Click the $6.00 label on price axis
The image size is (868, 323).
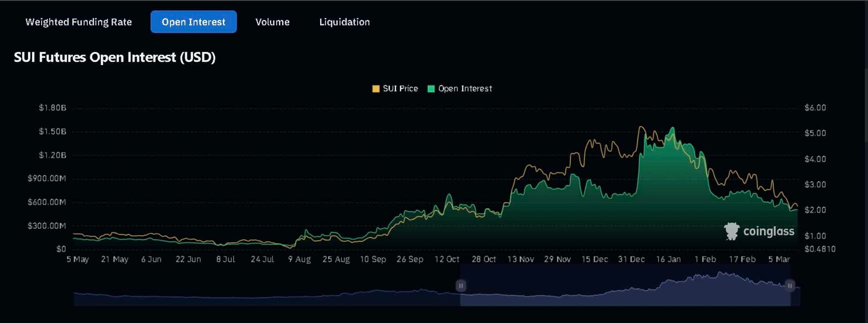tap(815, 108)
